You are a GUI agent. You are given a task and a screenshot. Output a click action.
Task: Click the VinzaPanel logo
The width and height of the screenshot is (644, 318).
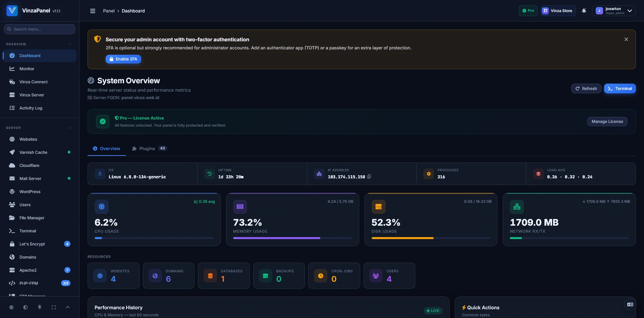tap(12, 11)
